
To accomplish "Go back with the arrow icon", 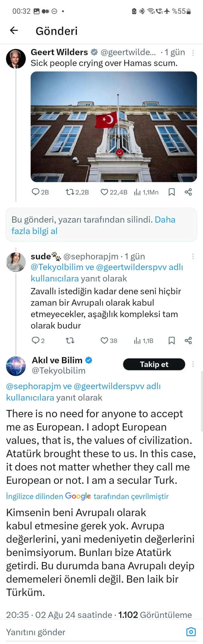I will (x=14, y=30).
